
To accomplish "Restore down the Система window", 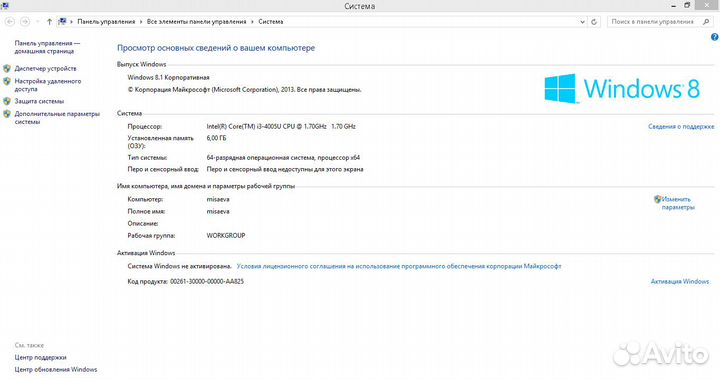I will coord(687,6).
